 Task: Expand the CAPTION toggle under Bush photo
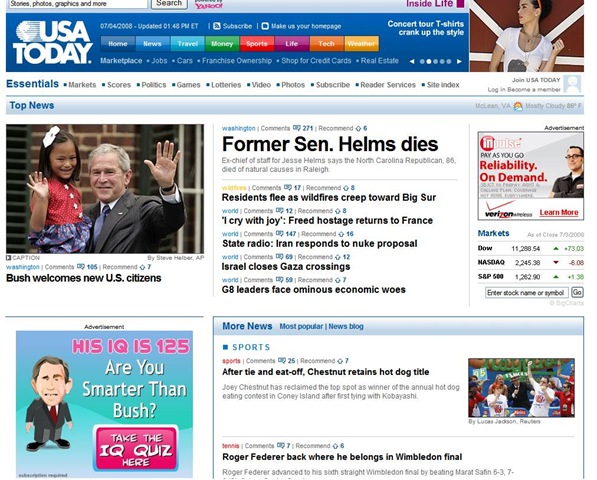tap(23, 258)
